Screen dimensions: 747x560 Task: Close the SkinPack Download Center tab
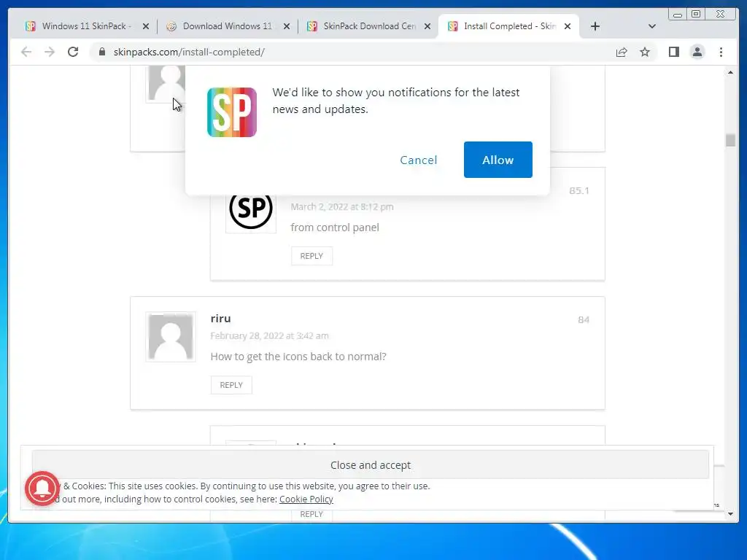pos(427,27)
